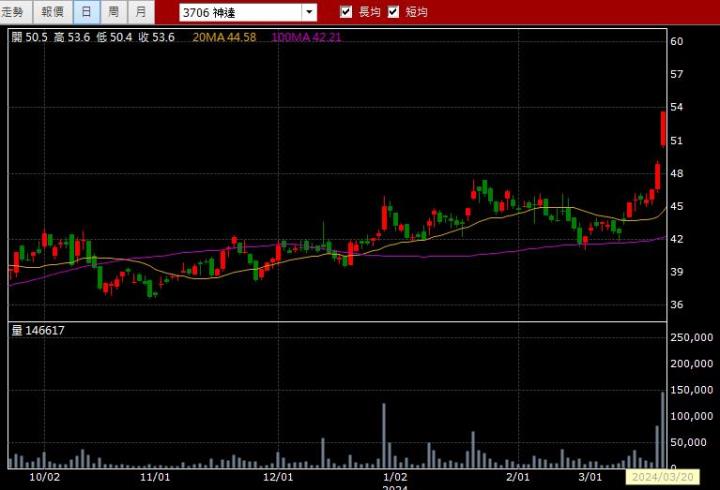Click the purple 100MA 42.21 legend label
This screenshot has height=490, width=720.
(x=307, y=37)
